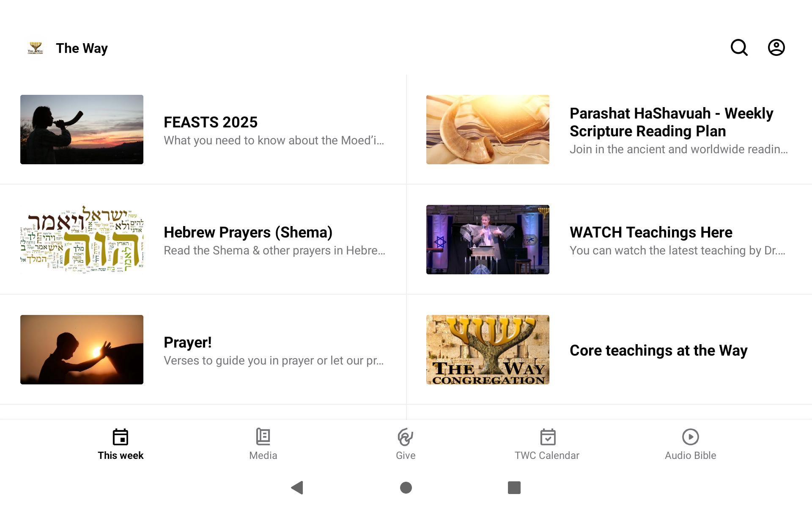Tap the Audio Bible play icon

tap(690, 437)
